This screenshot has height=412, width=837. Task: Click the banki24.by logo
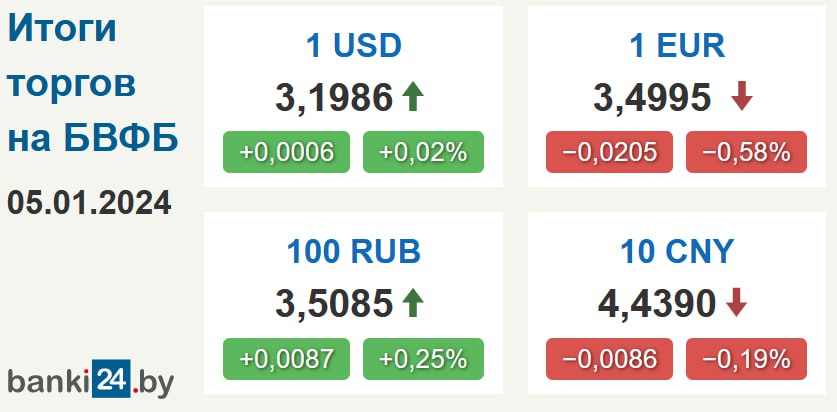coord(91,381)
